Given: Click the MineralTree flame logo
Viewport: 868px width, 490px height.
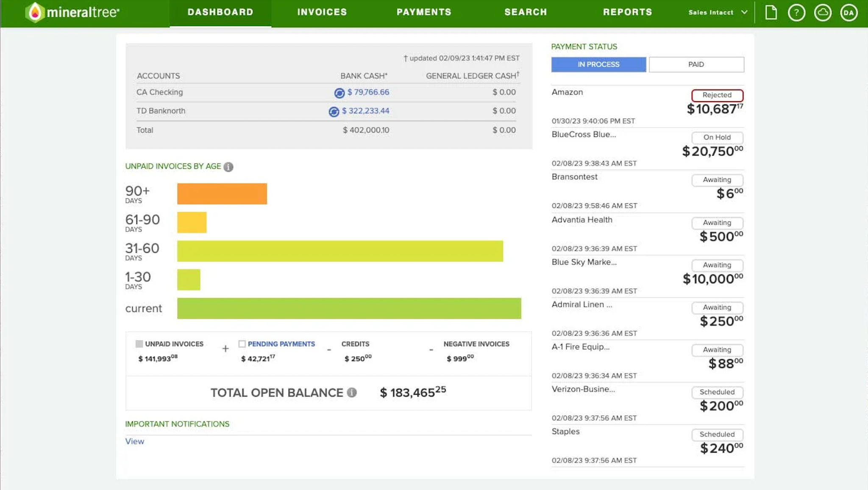Looking at the screenshot, I should 35,12.
